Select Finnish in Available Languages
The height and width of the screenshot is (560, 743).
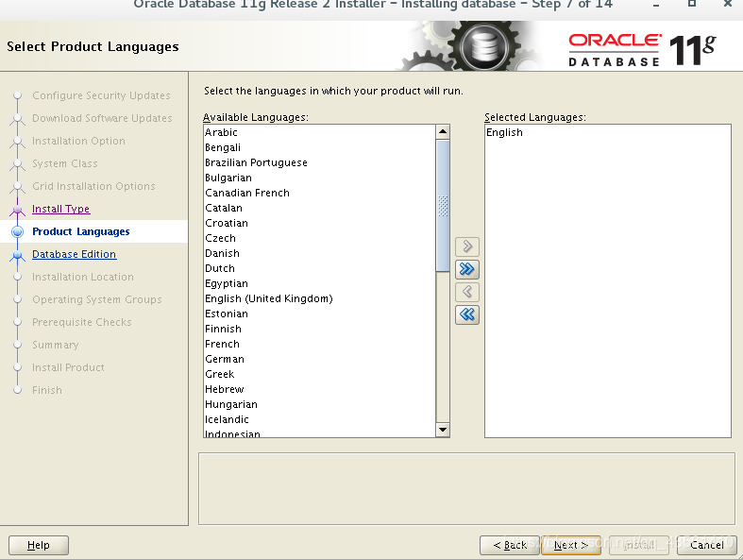319,329
